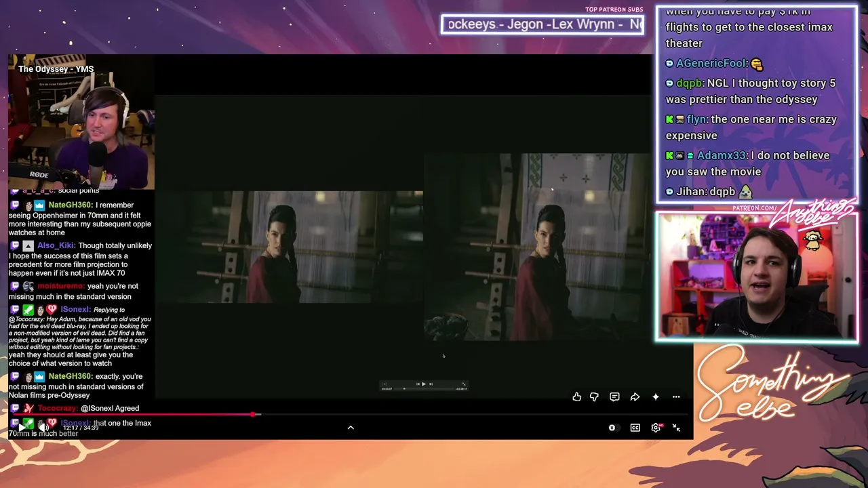
Task: Click the "Replying to" label in left chat
Action: (109, 310)
